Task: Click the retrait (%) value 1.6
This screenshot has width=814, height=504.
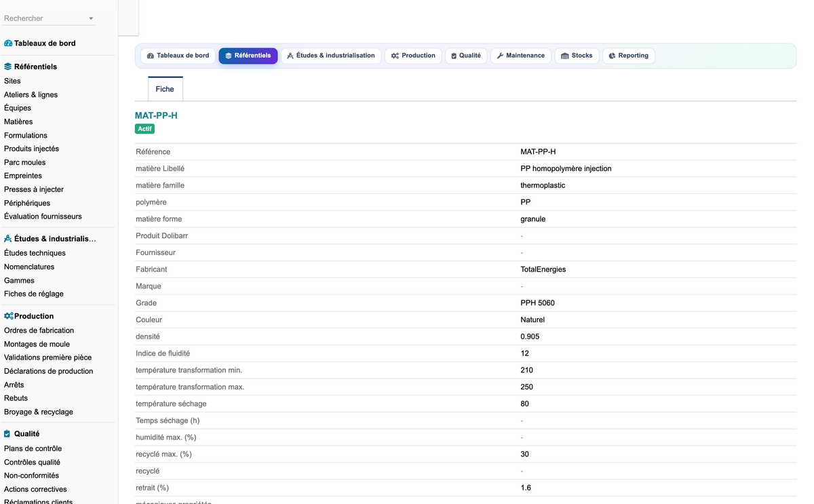Action: pos(526,488)
